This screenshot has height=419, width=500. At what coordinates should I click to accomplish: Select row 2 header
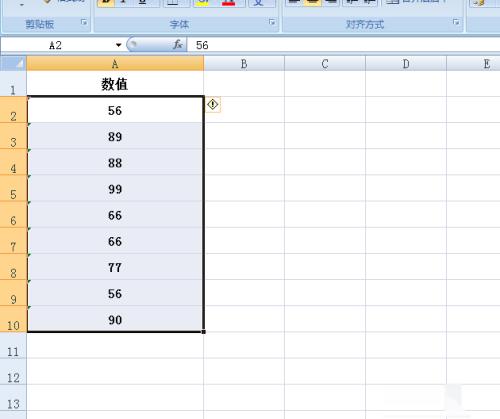[x=13, y=110]
